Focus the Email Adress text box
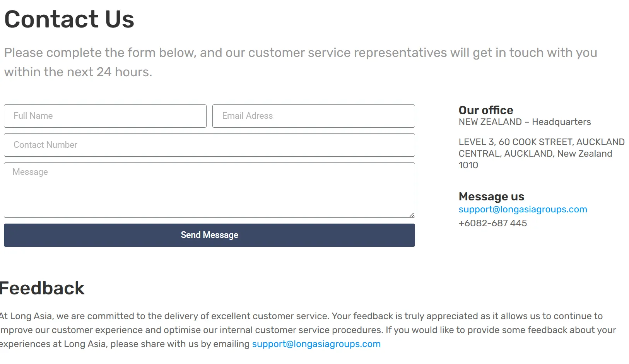The height and width of the screenshot is (364, 629). click(313, 116)
